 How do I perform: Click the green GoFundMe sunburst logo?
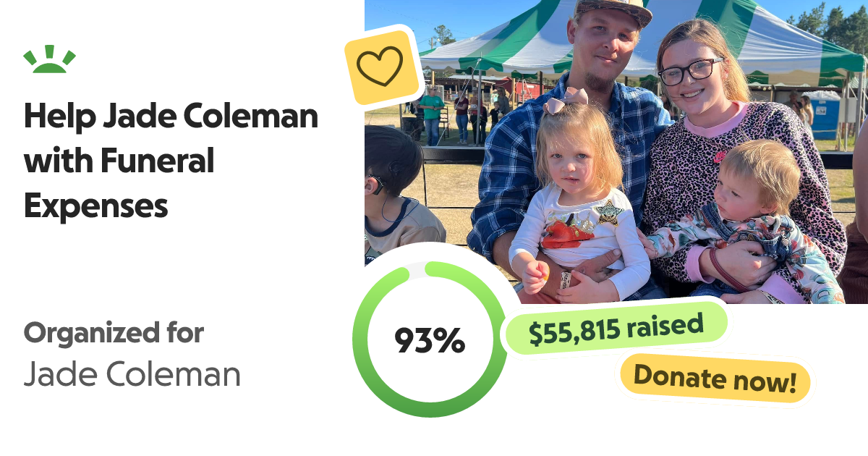[x=49, y=59]
